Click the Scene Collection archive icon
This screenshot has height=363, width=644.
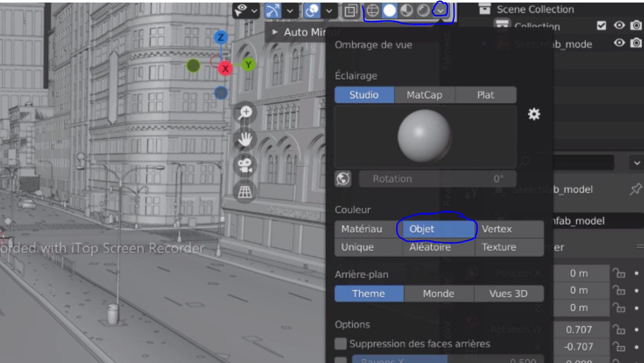[484, 9]
